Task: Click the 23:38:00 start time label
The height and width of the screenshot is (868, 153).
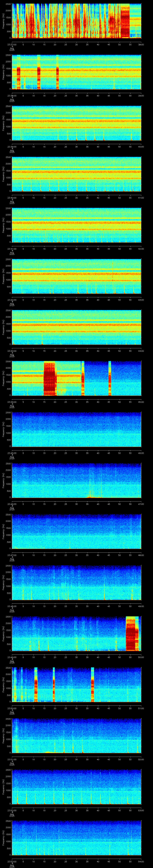Action: coord(12,96)
